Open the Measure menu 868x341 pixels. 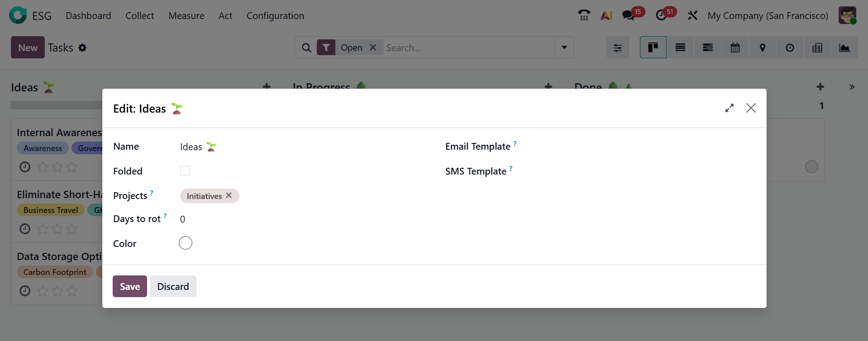pyautogui.click(x=186, y=16)
